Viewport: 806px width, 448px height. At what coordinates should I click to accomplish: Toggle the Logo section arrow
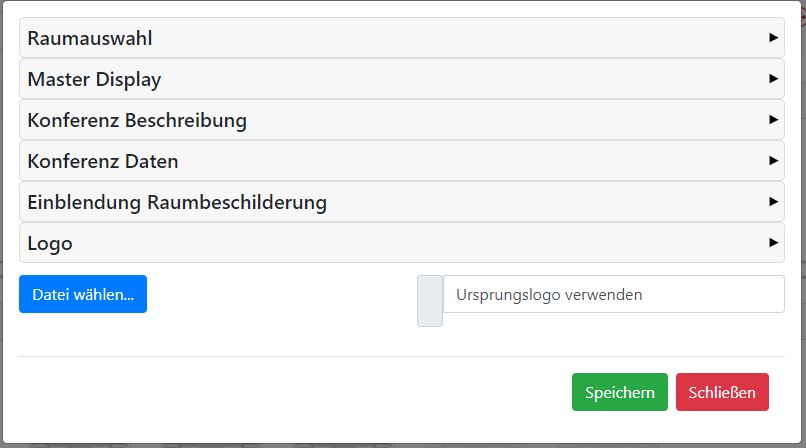tap(773, 242)
